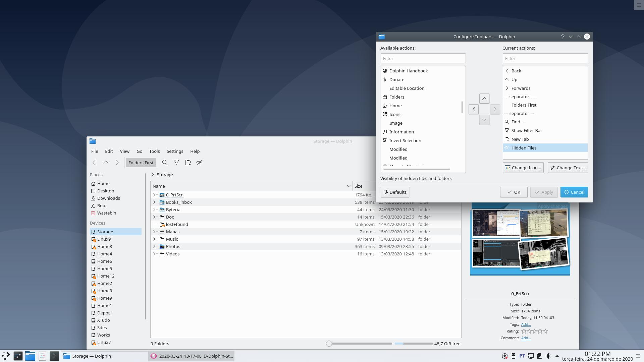644x362 pixels.
Task: Click the Defaults button in dialog
Action: (395, 192)
